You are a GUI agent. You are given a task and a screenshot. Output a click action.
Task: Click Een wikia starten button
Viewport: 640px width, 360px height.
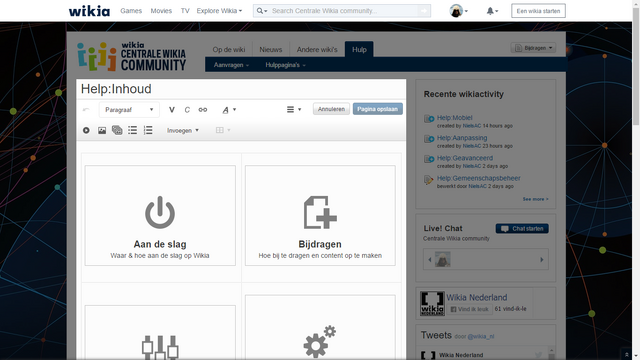[538, 11]
